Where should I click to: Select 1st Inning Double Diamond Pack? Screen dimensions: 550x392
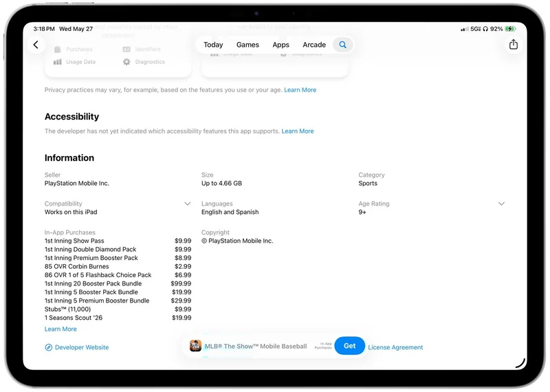tap(118, 249)
